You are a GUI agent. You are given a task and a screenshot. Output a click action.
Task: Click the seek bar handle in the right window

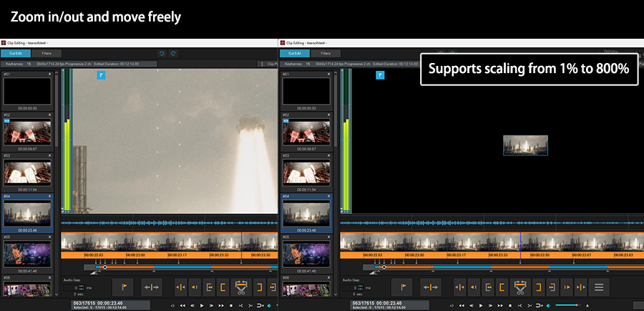tap(384, 267)
